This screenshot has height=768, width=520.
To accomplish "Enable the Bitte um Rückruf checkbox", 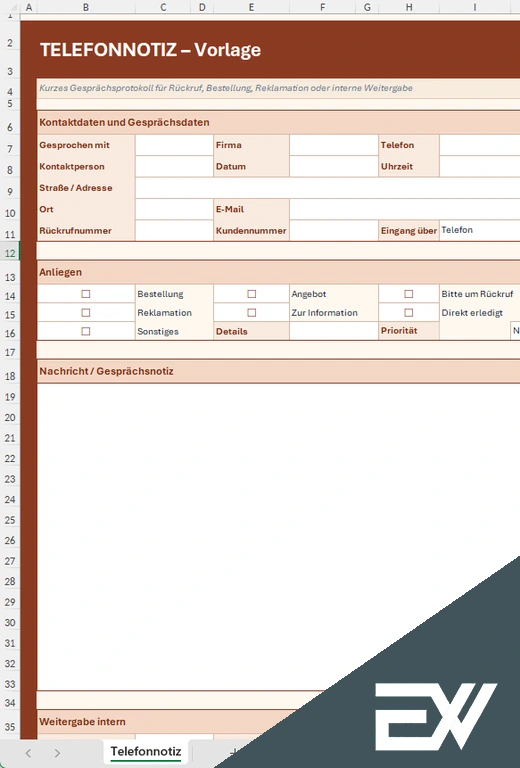I will (409, 294).
